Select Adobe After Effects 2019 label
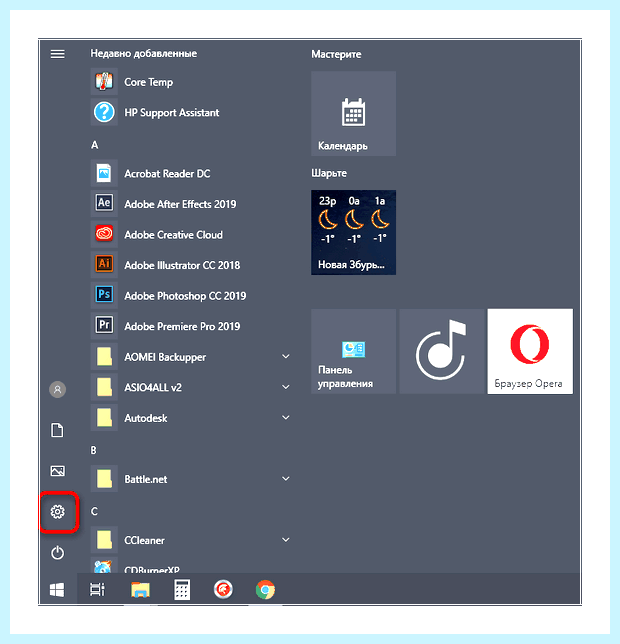This screenshot has width=620, height=644. click(180, 204)
